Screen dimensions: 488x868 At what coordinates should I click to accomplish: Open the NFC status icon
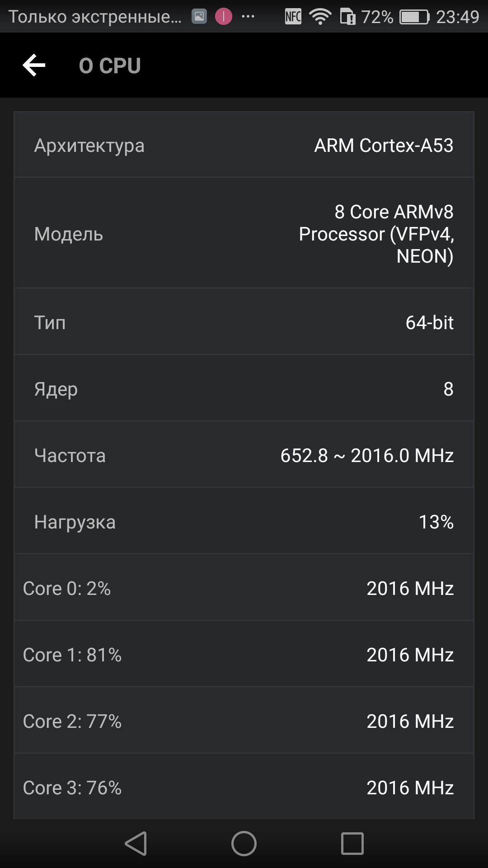click(x=293, y=17)
